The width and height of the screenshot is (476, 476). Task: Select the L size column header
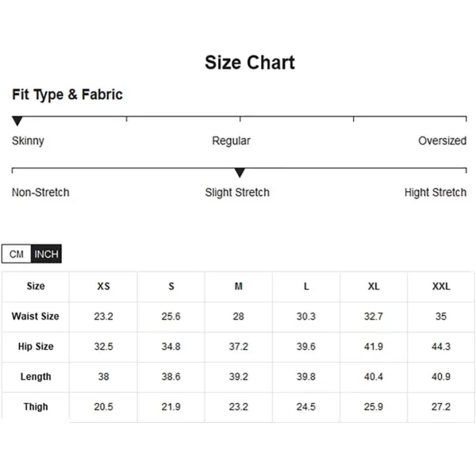click(x=306, y=286)
